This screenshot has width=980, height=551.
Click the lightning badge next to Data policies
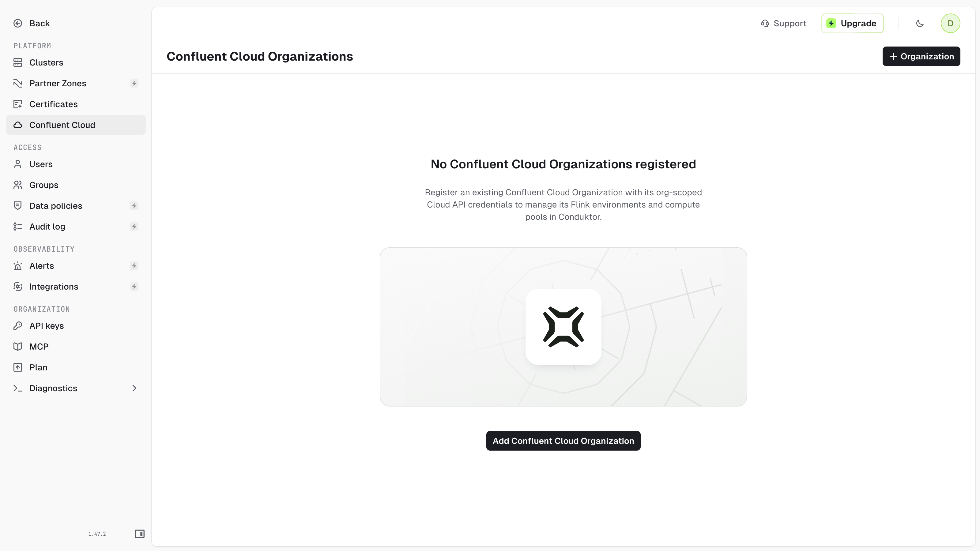(134, 206)
